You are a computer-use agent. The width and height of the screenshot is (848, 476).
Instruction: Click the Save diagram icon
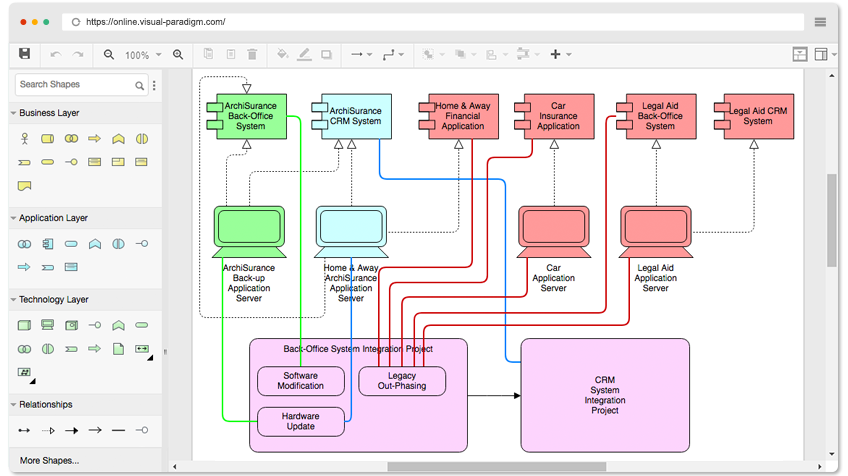click(x=24, y=54)
